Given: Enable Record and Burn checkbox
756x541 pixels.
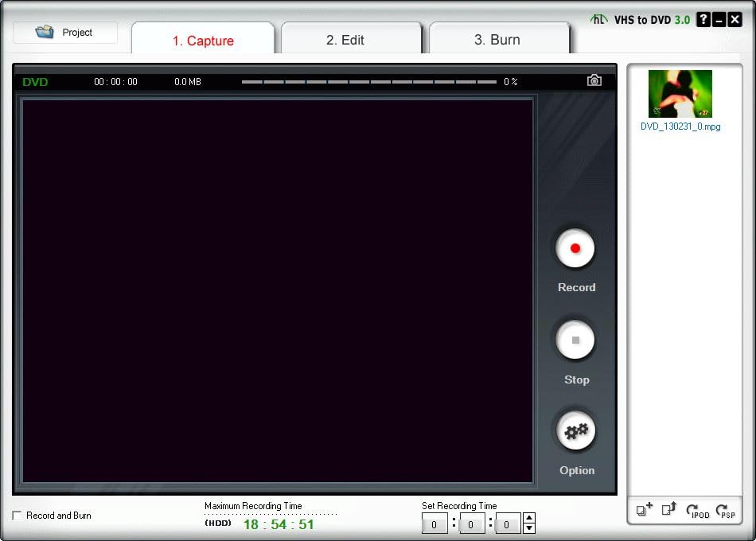Looking at the screenshot, I should [18, 516].
